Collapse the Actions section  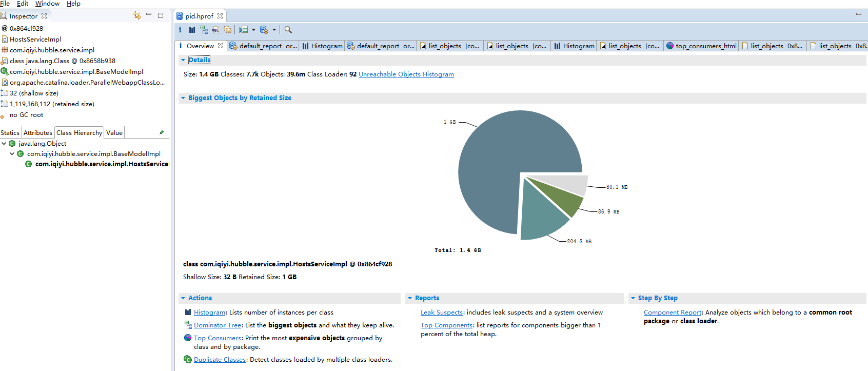[x=183, y=298]
